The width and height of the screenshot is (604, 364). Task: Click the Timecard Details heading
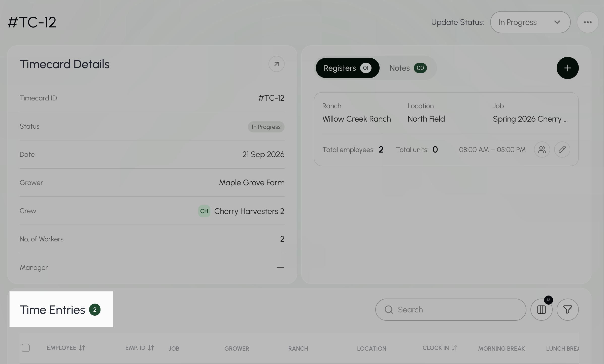pyautogui.click(x=64, y=64)
